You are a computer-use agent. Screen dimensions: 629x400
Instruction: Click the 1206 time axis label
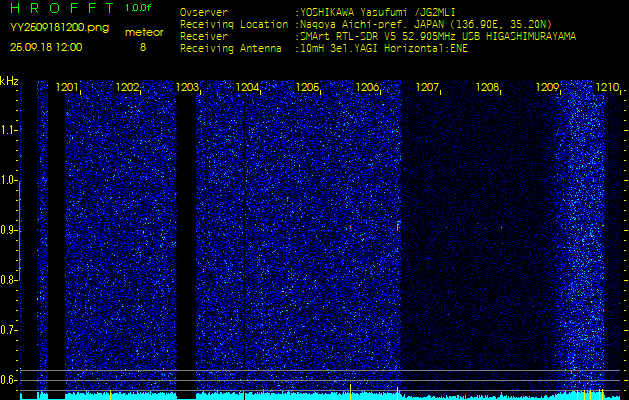(x=367, y=87)
